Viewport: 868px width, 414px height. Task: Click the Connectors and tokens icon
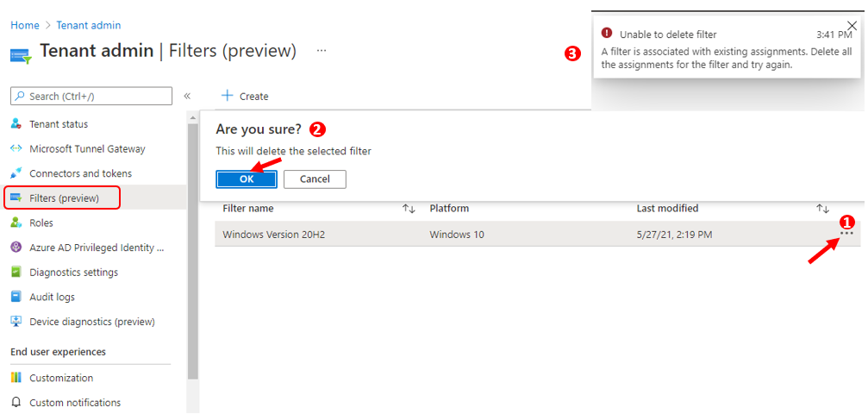pyautogui.click(x=16, y=172)
